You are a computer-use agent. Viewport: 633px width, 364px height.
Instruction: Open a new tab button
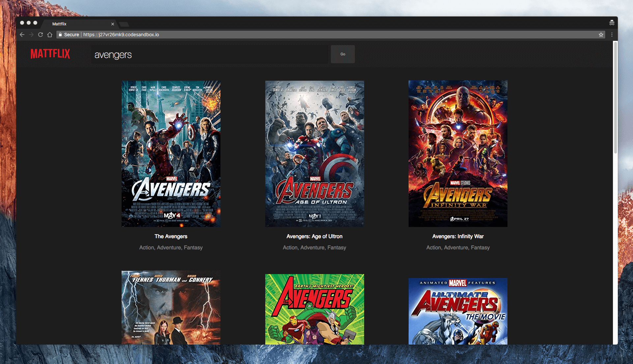[124, 24]
